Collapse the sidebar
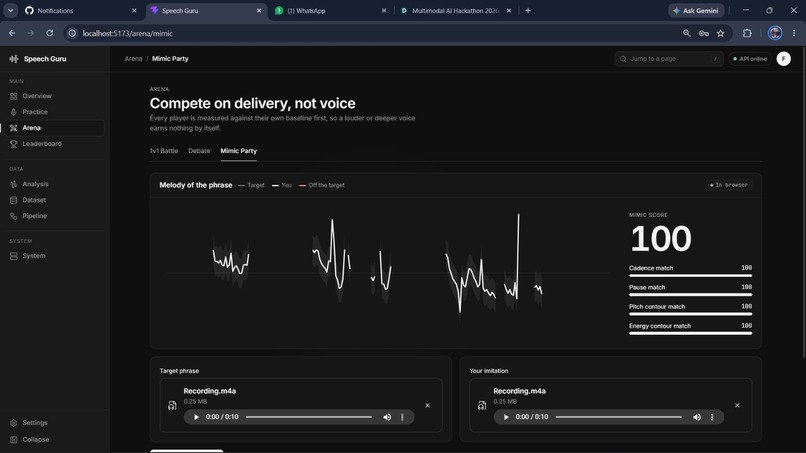Image resolution: width=806 pixels, height=453 pixels. pos(53,440)
